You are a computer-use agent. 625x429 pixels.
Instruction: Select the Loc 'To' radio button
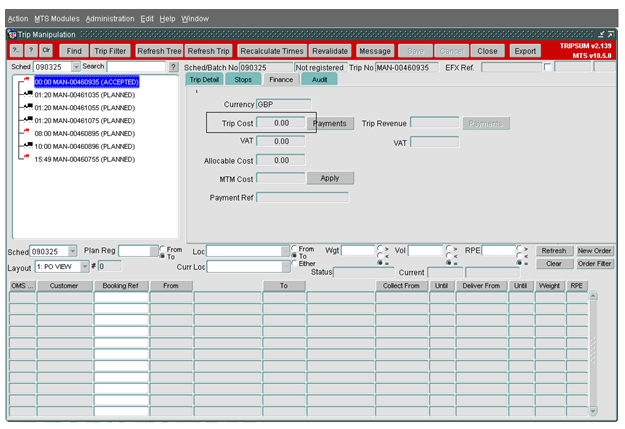295,256
